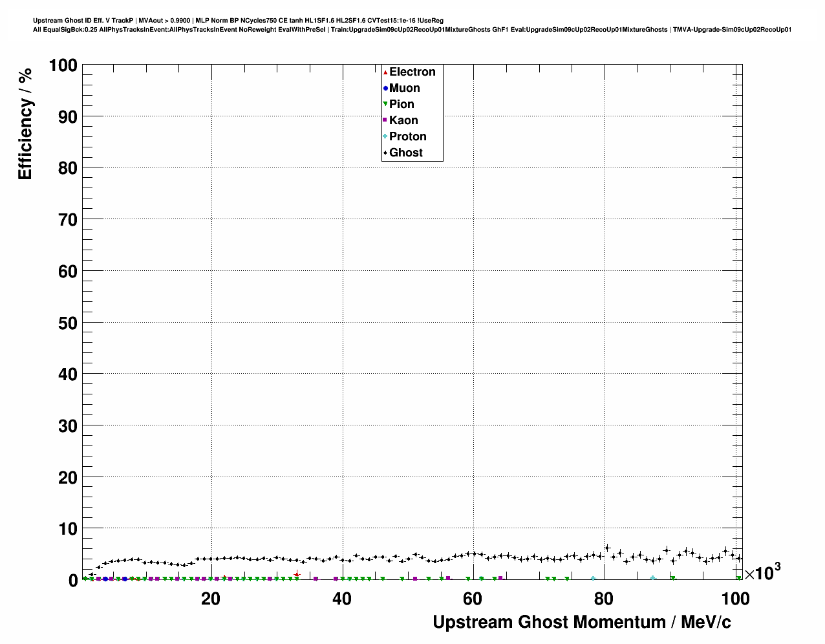Click the "Upstream Ghost Momentum / MeV/c" axis title
This screenshot has width=825, height=644.
point(581,622)
